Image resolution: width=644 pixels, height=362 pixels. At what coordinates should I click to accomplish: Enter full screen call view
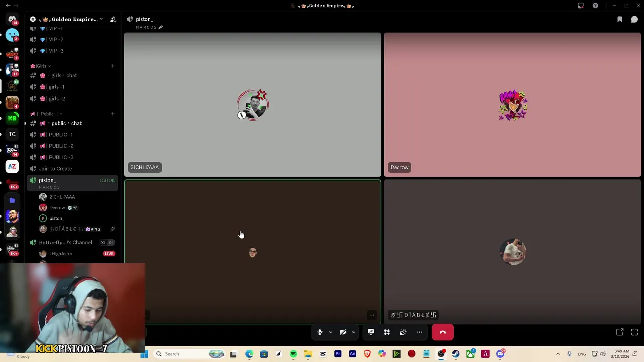tap(634, 332)
